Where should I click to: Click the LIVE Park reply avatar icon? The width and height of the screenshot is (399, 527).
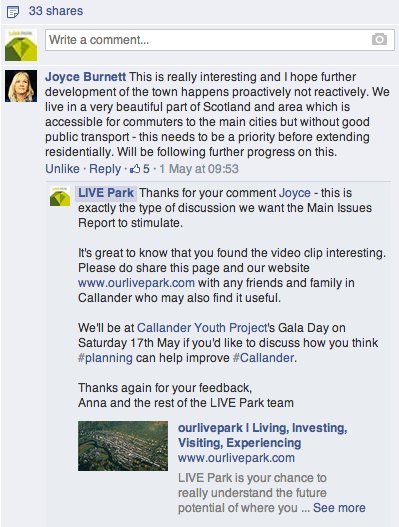pos(60,196)
